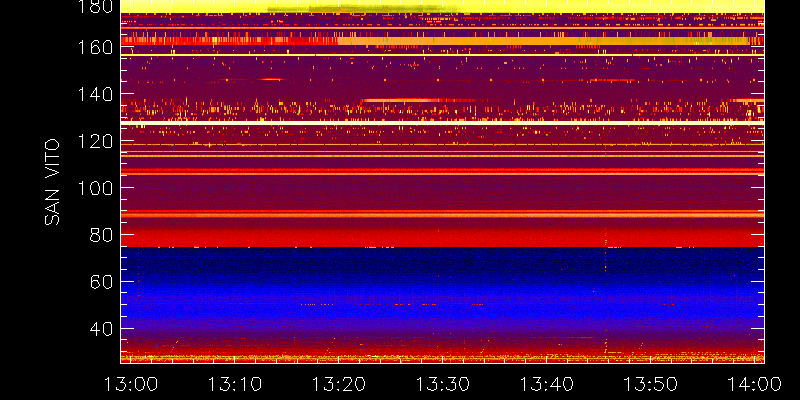This screenshot has width=800, height=400.
Task: Click the 14:00 time axis label
Action: coord(754,384)
